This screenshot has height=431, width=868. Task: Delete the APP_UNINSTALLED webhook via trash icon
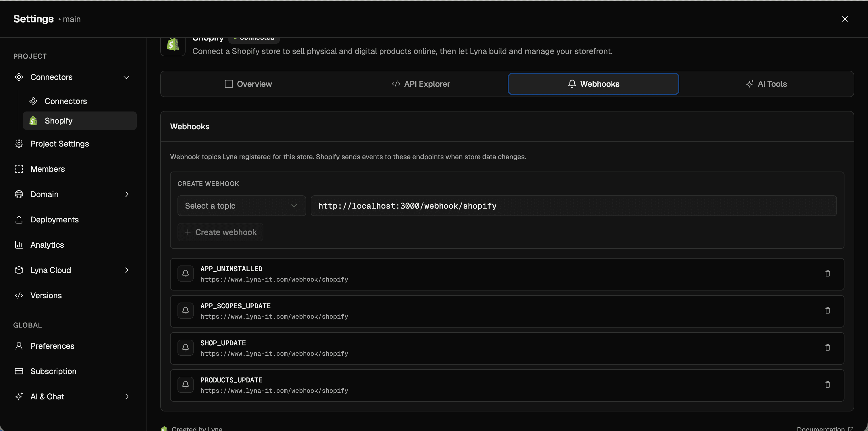tap(828, 273)
